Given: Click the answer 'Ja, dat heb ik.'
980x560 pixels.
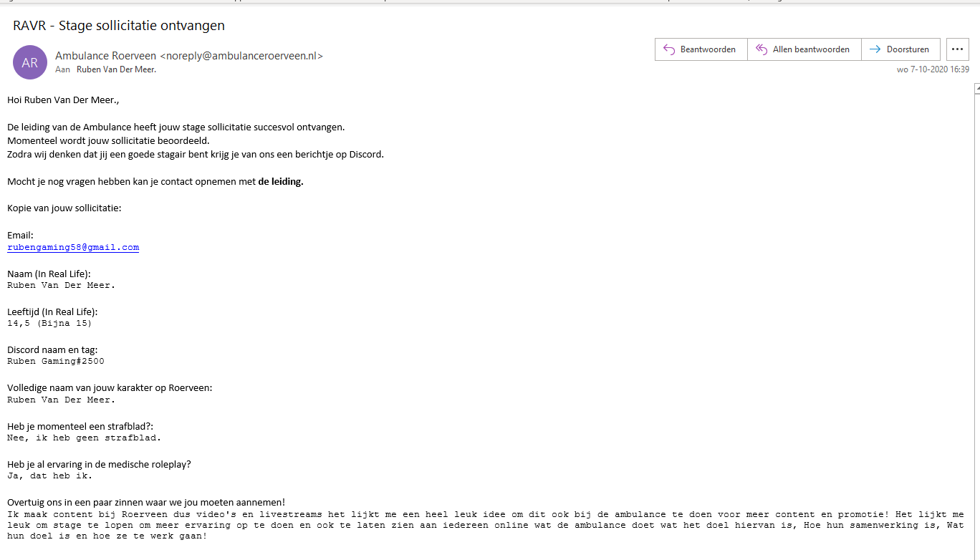Looking at the screenshot, I should pyautogui.click(x=49, y=475).
